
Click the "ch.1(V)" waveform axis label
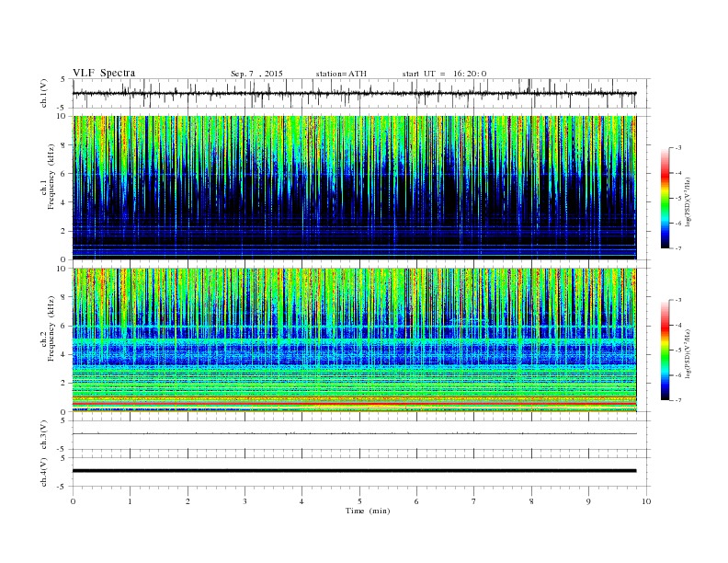(x=43, y=93)
